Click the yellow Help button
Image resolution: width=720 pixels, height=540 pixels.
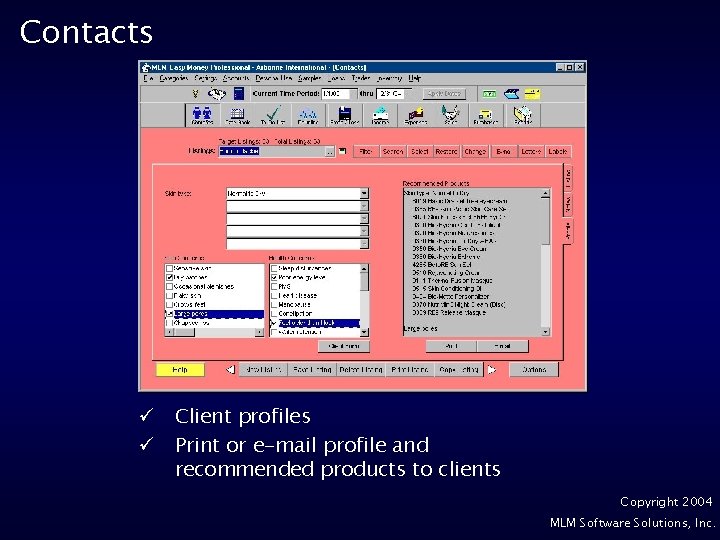[x=180, y=370]
